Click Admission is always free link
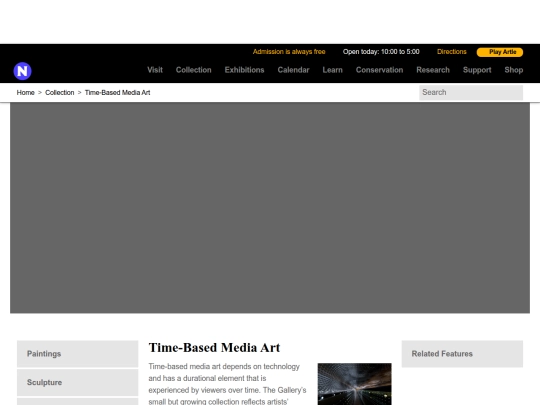This screenshot has height=405, width=540. 289,52
